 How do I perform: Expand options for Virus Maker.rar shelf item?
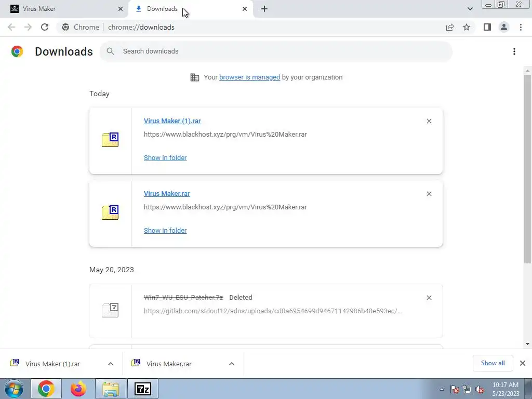(232, 364)
